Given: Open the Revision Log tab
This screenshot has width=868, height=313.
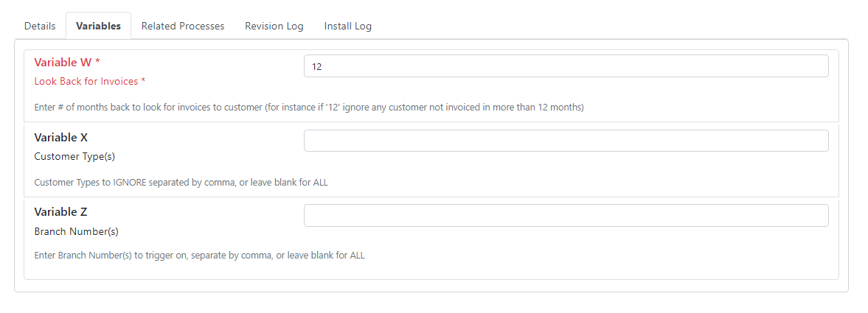Looking at the screenshot, I should 274,26.
